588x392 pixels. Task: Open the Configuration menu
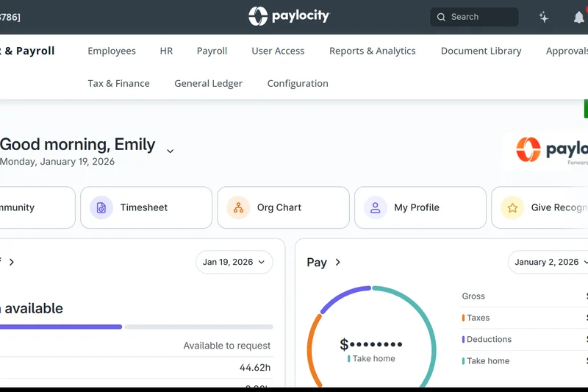click(x=298, y=83)
